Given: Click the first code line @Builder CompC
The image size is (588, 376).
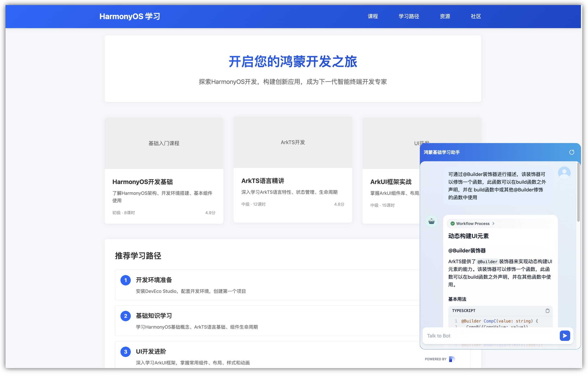Looking at the screenshot, I should tap(499, 321).
